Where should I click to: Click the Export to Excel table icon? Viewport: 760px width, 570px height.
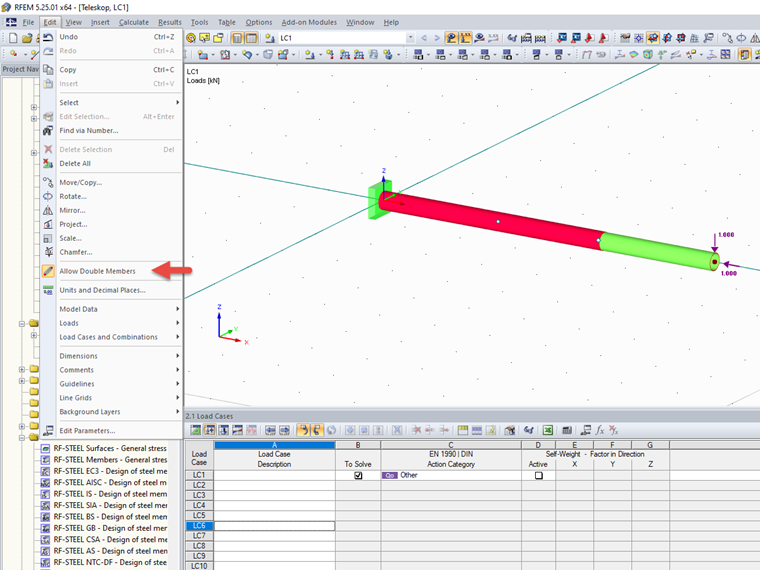pyautogui.click(x=548, y=430)
